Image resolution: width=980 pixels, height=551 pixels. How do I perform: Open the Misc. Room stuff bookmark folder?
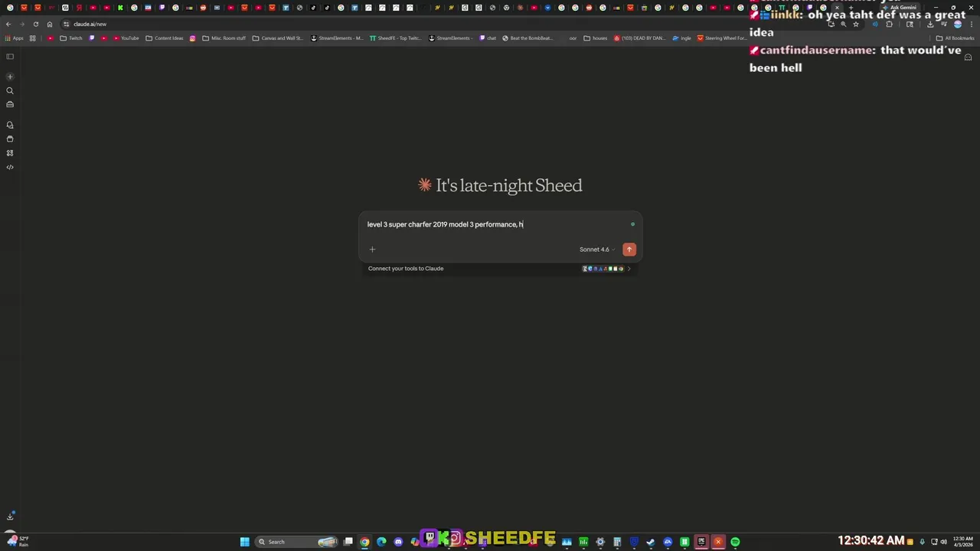(224, 38)
